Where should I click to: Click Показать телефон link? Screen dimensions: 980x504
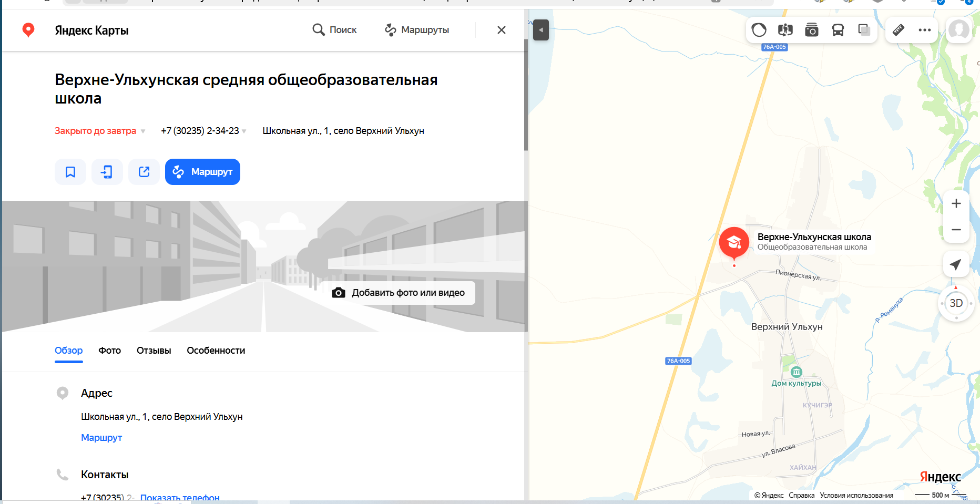coord(180,497)
